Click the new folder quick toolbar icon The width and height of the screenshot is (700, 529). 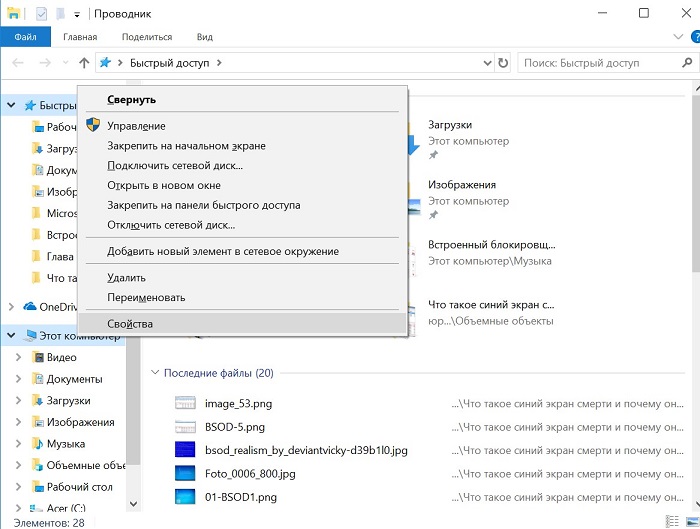point(60,14)
